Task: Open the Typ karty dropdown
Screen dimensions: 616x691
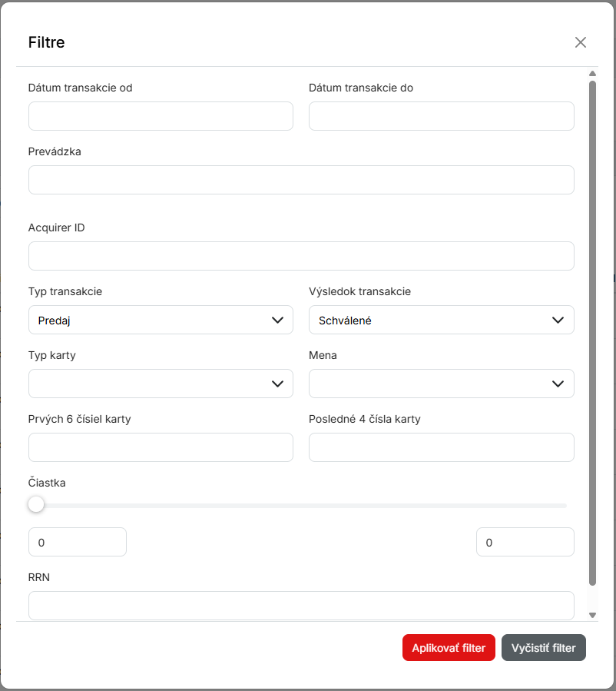Action: tap(161, 384)
